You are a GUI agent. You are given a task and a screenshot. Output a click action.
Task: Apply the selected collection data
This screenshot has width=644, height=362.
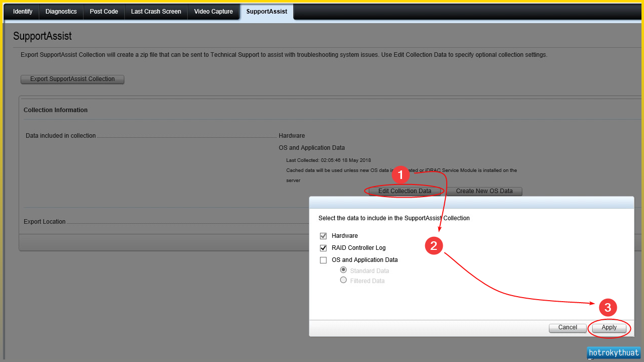click(x=609, y=328)
